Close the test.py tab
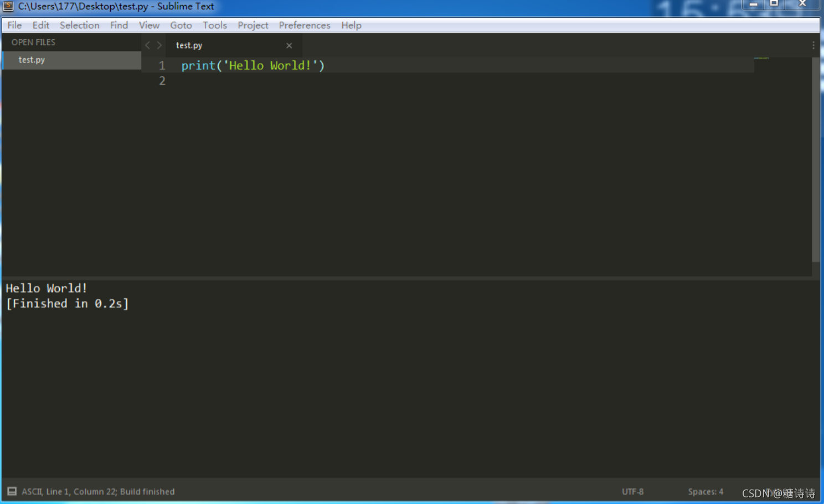 point(289,45)
